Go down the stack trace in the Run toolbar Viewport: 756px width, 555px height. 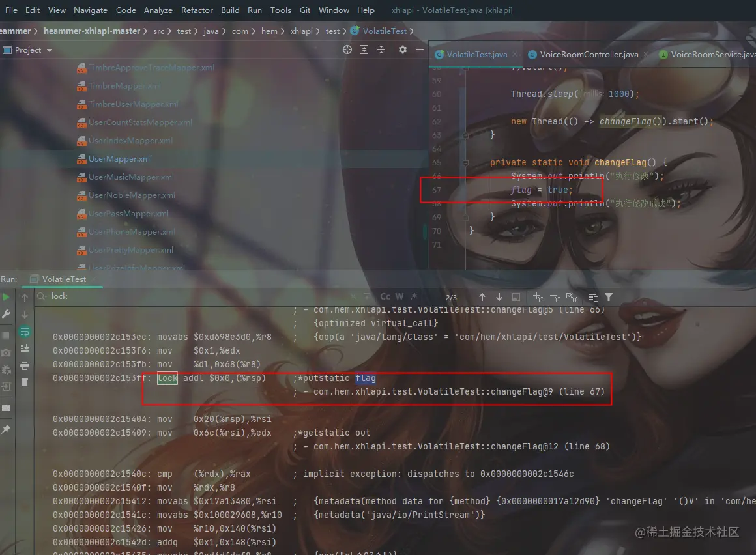pyautogui.click(x=25, y=314)
